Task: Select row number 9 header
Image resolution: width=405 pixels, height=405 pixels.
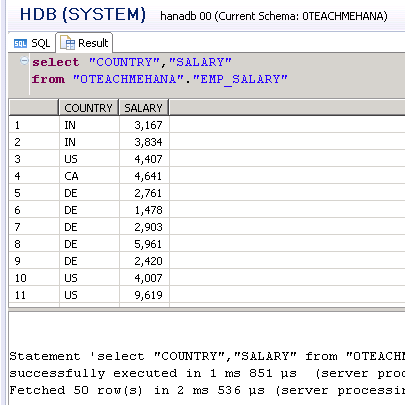Action: [34, 261]
